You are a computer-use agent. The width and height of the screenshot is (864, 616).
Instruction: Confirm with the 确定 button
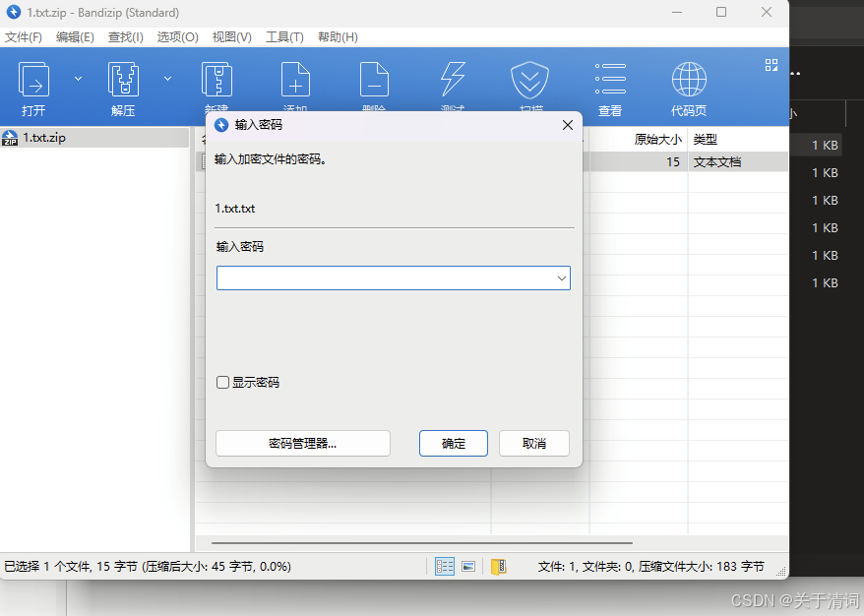[454, 444]
